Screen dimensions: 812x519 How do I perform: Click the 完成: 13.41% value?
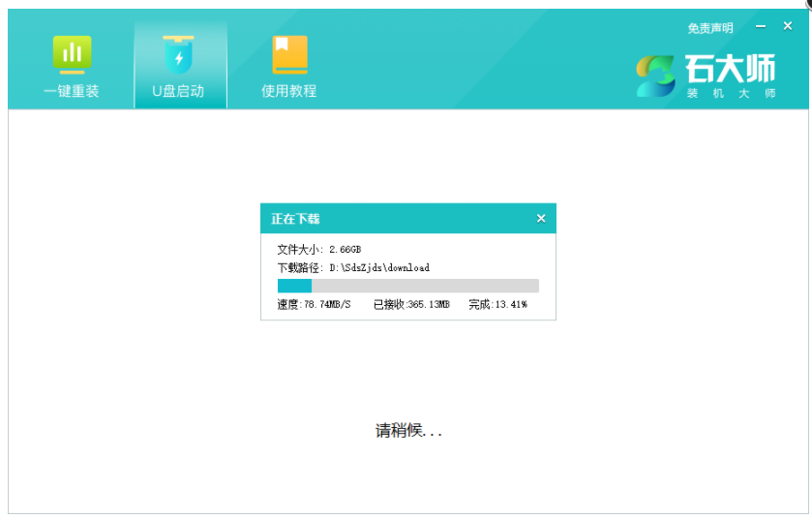coord(497,305)
